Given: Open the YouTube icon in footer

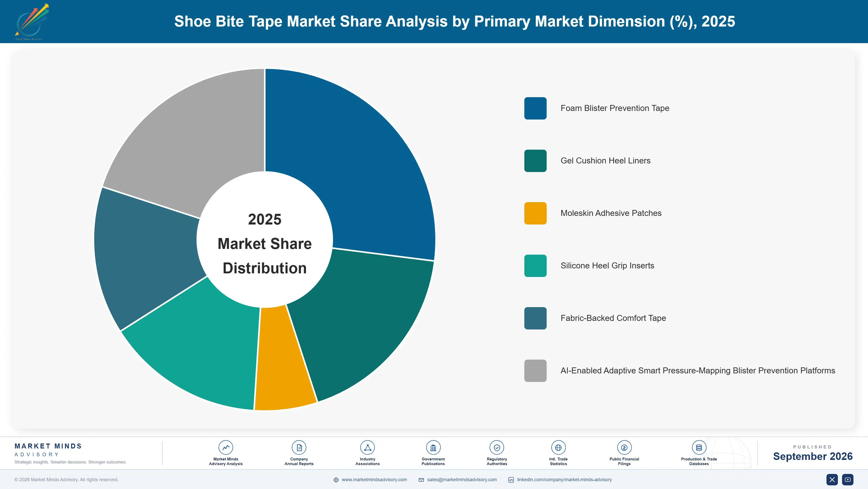Looking at the screenshot, I should click(847, 480).
